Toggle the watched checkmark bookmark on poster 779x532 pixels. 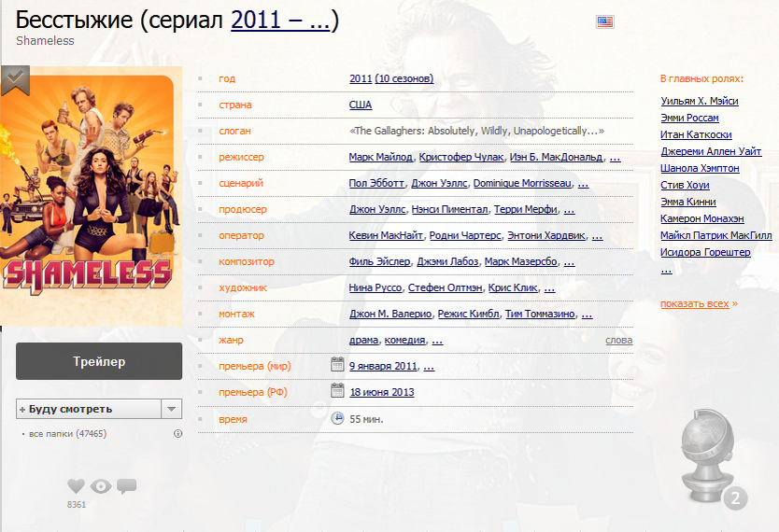pyautogui.click(x=15, y=79)
